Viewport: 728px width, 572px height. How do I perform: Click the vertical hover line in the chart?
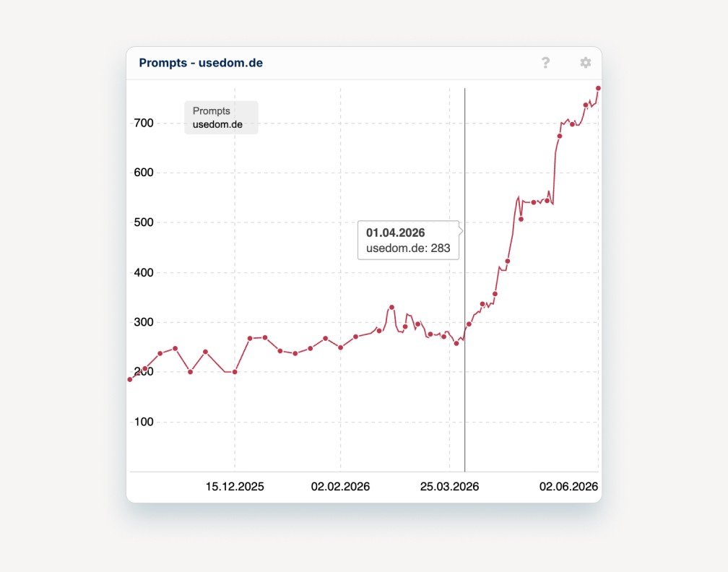tap(465, 280)
